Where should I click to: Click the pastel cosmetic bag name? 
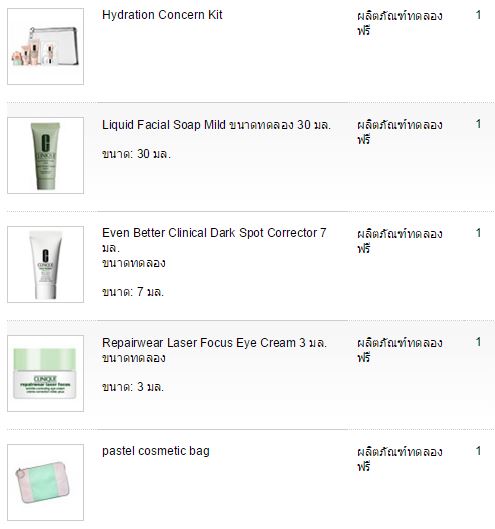pos(156,451)
